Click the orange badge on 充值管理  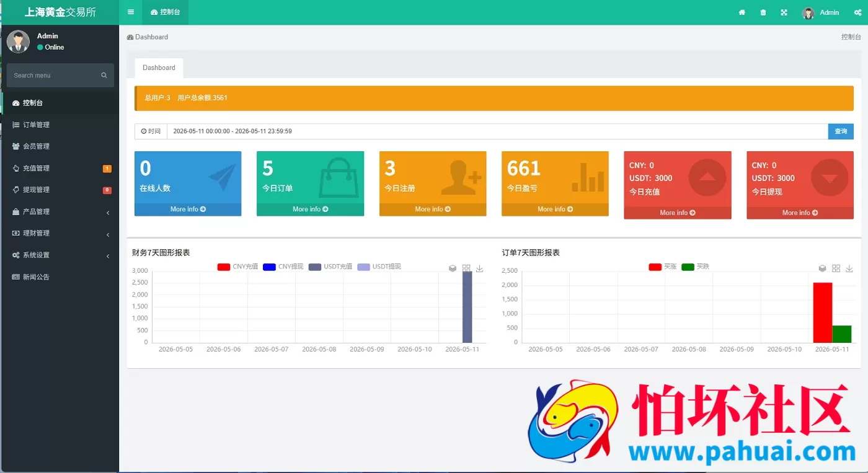pyautogui.click(x=107, y=169)
